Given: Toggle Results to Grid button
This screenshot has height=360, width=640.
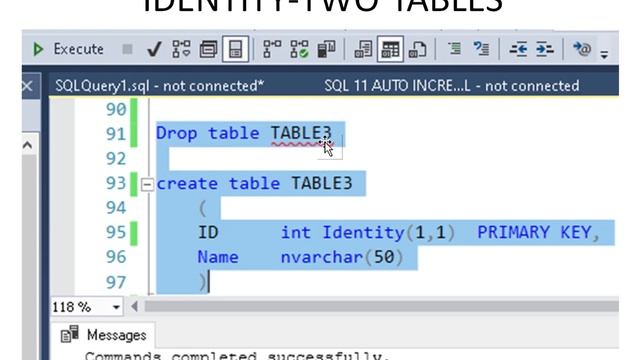Looking at the screenshot, I should pyautogui.click(x=390, y=49).
